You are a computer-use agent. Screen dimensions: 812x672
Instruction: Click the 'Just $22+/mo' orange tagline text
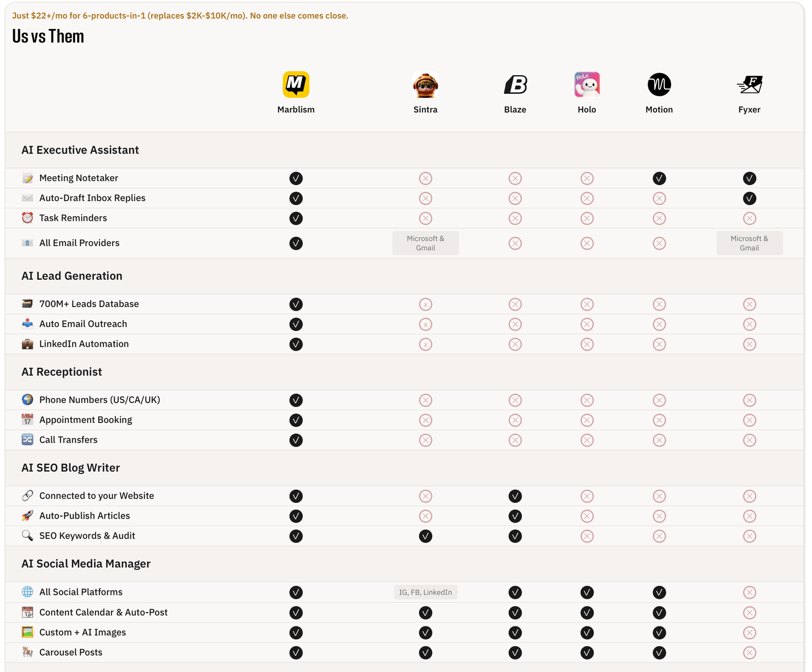click(x=180, y=16)
